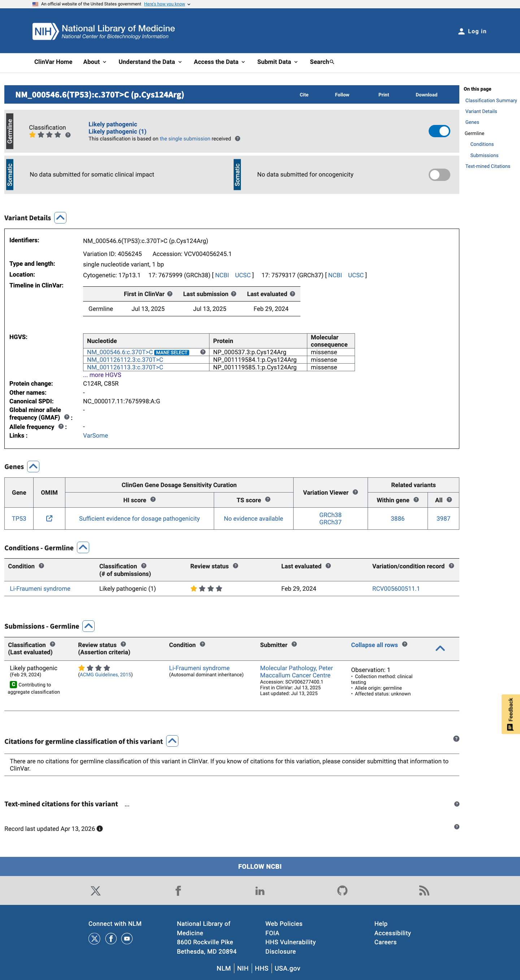Image resolution: width=520 pixels, height=980 pixels.
Task: Collapse the Variant Details section
Action: click(x=60, y=218)
